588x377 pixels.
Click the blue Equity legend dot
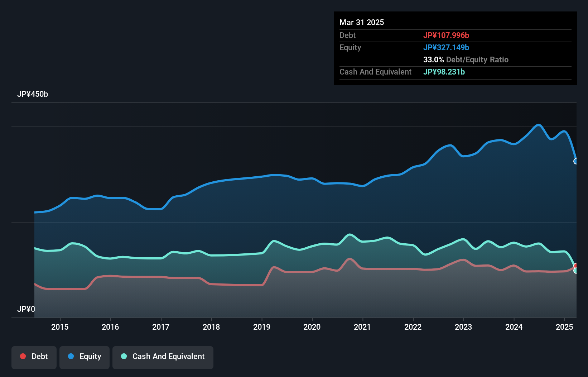point(71,356)
